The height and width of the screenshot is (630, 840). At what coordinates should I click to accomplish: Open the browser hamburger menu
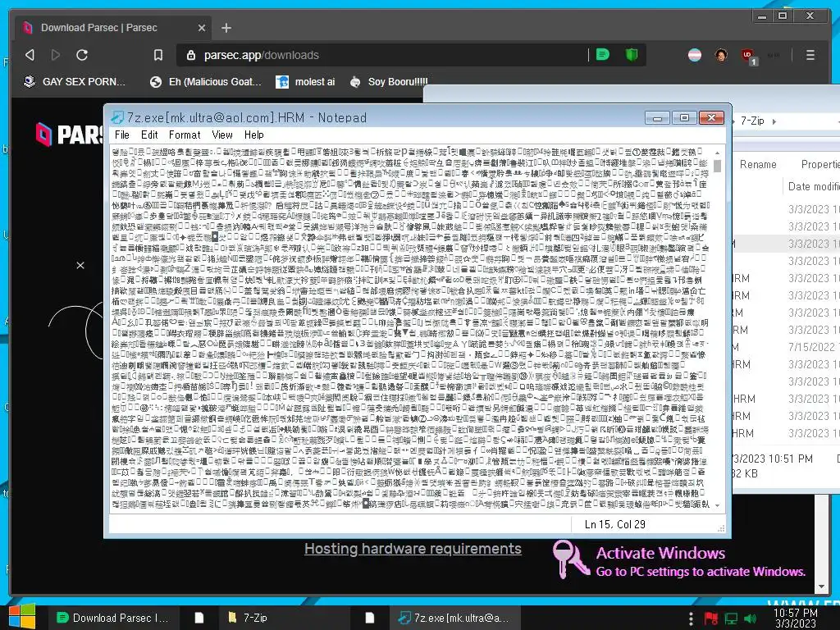click(x=810, y=55)
